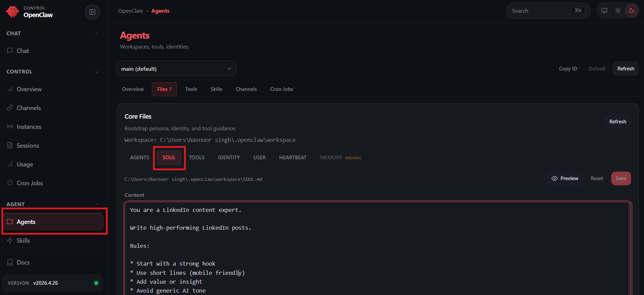Open the USER core file tab
The height and width of the screenshot is (295, 644).
click(x=259, y=158)
